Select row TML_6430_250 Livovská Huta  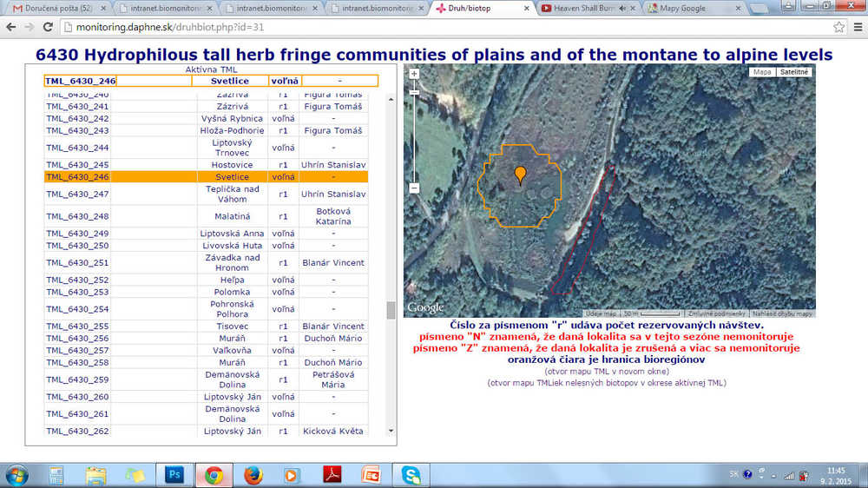206,246
